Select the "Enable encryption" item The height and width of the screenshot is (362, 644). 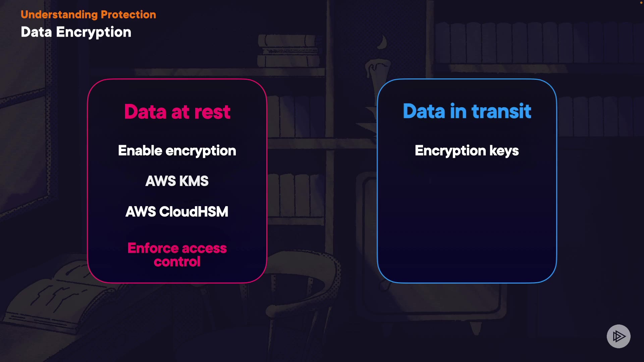pos(177,151)
